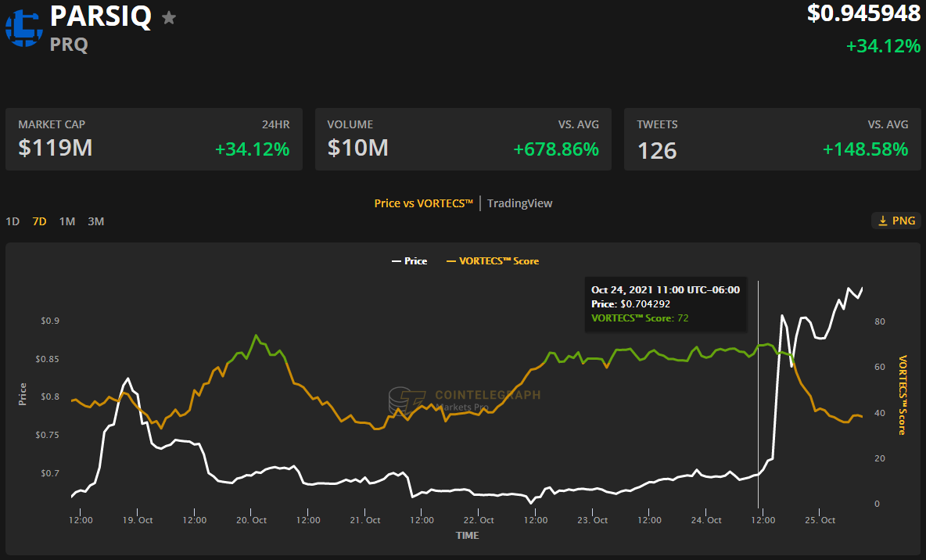Open the Price vs VORTECS tab
This screenshot has width=926, height=560.
424,203
